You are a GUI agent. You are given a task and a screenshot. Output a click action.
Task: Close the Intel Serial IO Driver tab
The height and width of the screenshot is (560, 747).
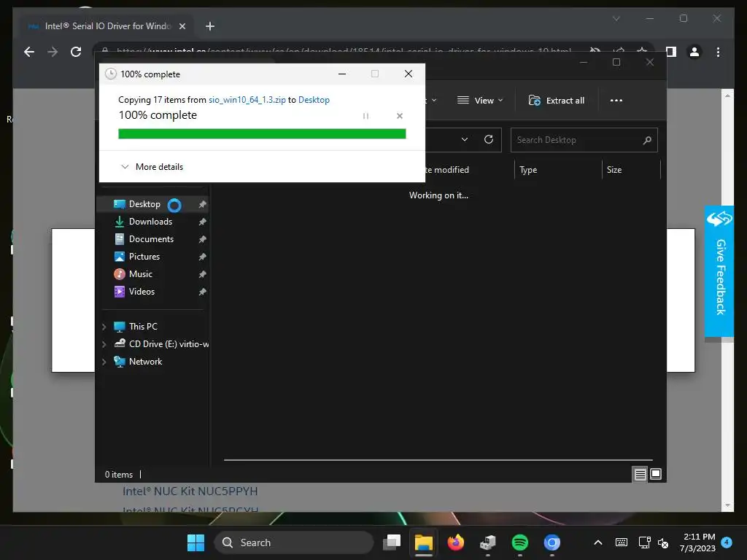pos(182,26)
